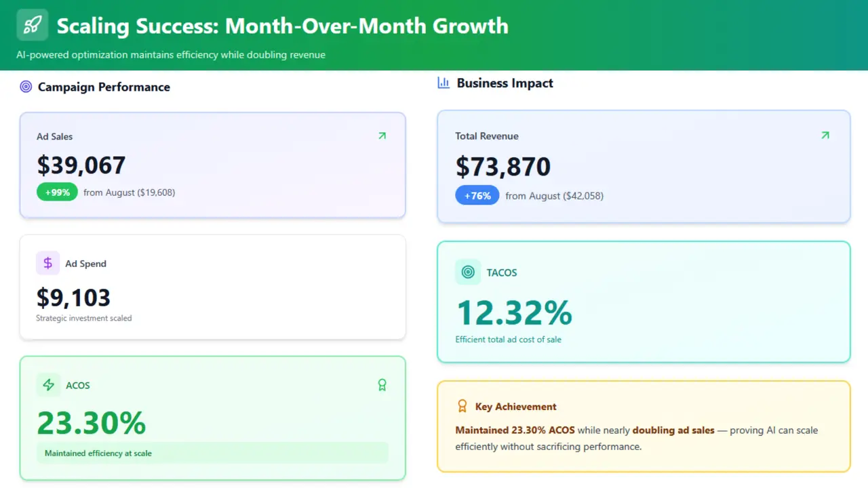This screenshot has height=488, width=868.
Task: Click the target icon beside Campaign Performance
Action: pyautogui.click(x=26, y=87)
